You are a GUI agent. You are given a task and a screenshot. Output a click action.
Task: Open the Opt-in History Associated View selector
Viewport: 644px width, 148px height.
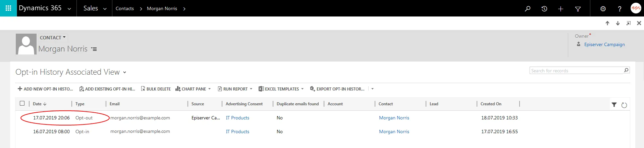124,72
